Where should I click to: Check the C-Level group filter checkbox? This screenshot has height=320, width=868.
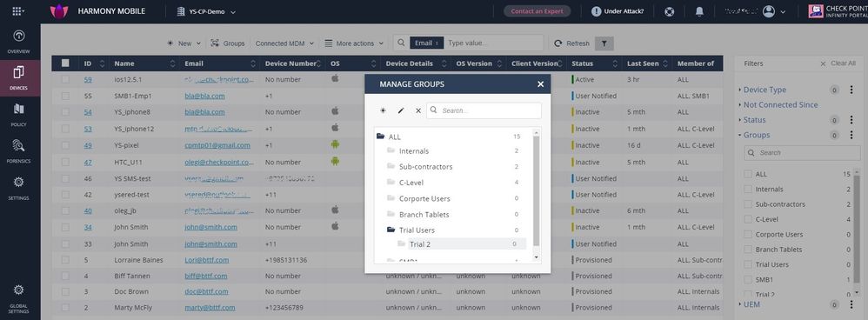(748, 219)
